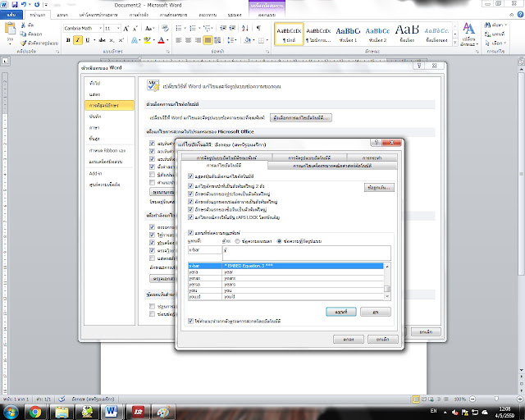Toggle Bold formatting in the ribbon

[x=68, y=40]
